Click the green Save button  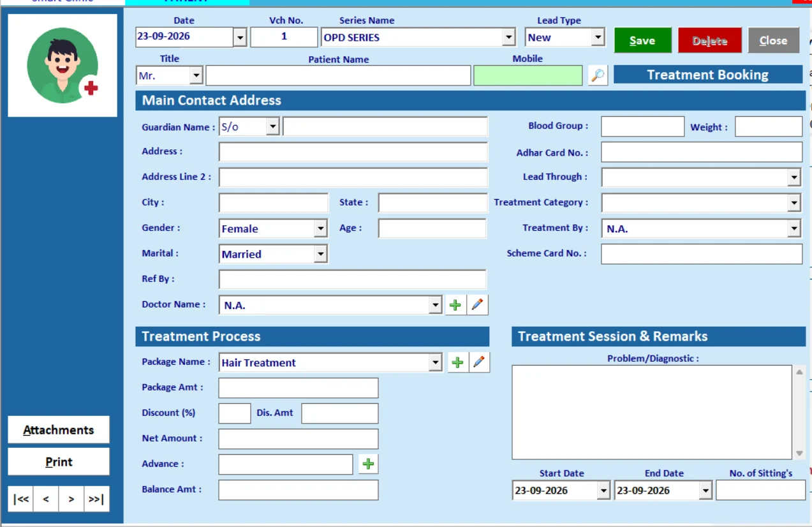point(643,40)
